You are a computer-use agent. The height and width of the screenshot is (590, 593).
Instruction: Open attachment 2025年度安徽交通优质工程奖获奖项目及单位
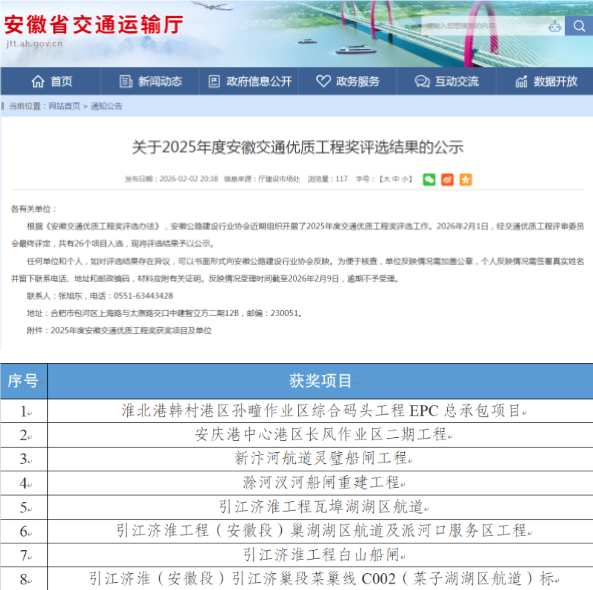click(131, 331)
